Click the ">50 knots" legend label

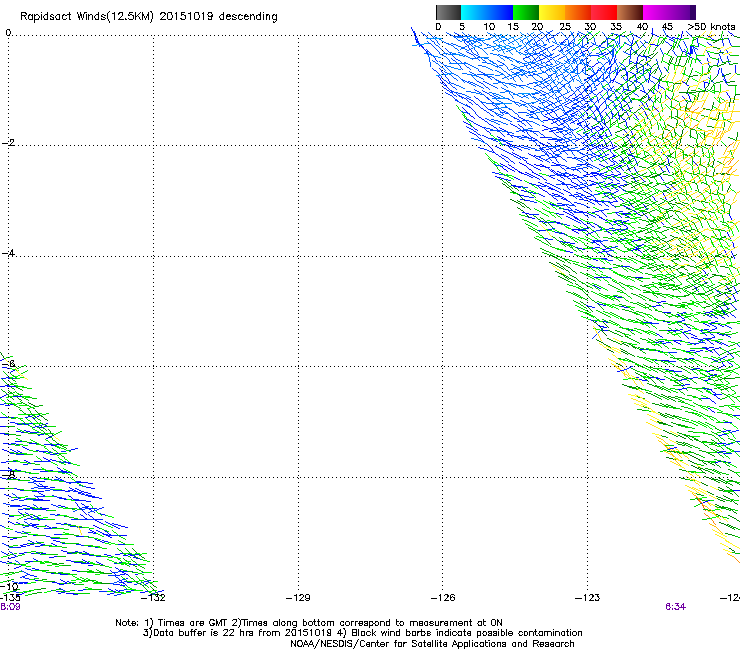coord(712,27)
